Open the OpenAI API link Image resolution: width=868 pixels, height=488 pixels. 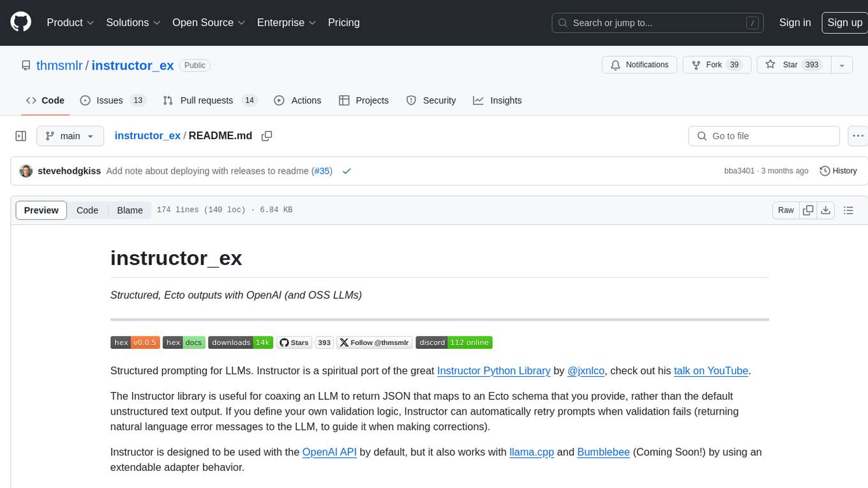pyautogui.click(x=329, y=452)
